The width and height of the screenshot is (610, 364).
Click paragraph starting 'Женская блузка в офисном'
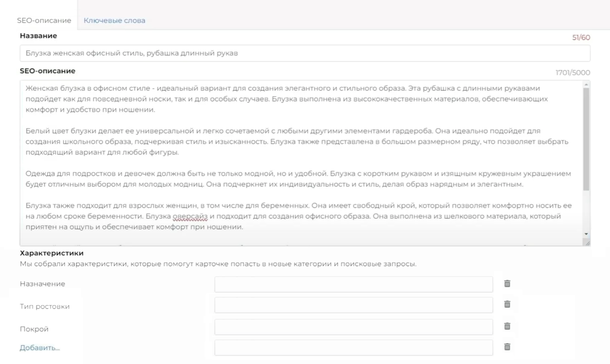pos(287,99)
